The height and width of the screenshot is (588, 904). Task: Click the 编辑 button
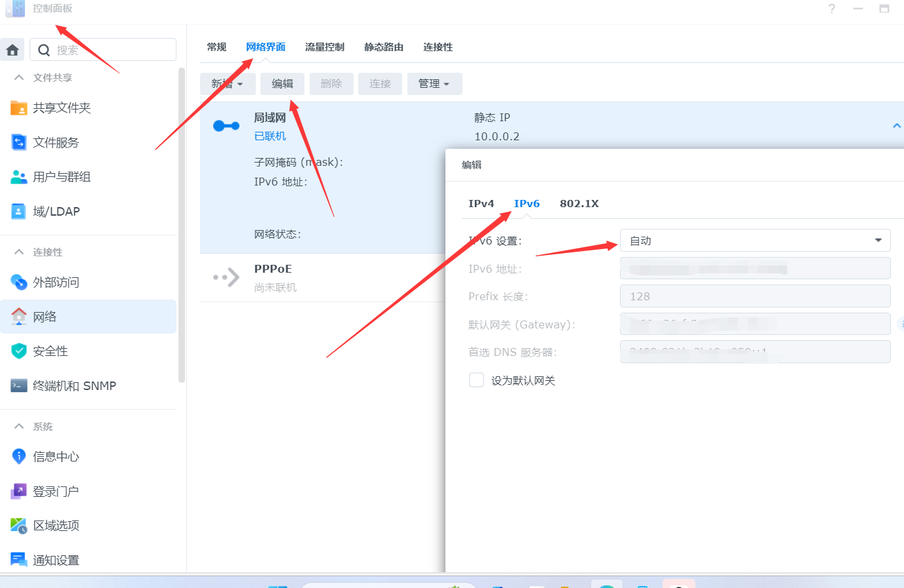tap(282, 84)
